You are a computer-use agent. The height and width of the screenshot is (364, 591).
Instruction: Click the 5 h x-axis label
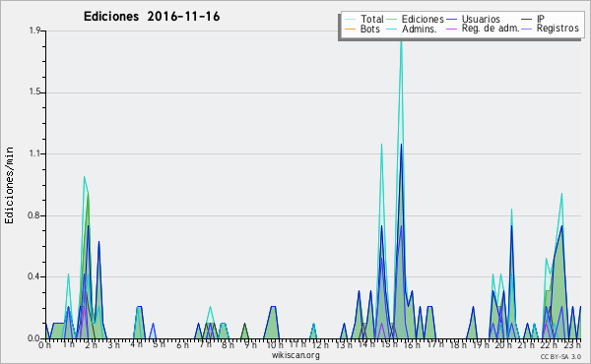point(159,344)
